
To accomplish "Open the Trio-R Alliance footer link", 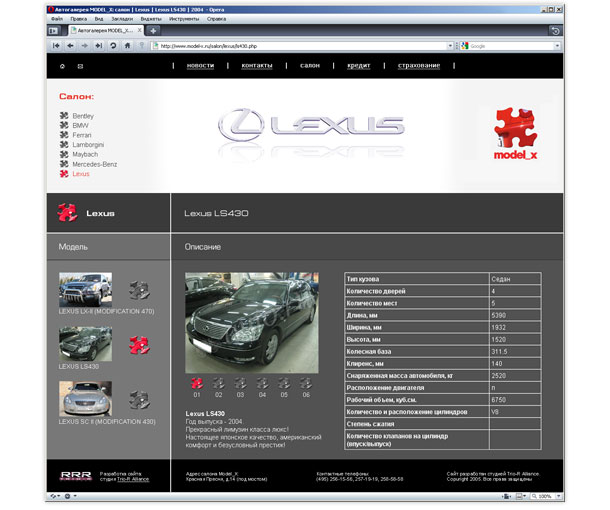I will [133, 479].
